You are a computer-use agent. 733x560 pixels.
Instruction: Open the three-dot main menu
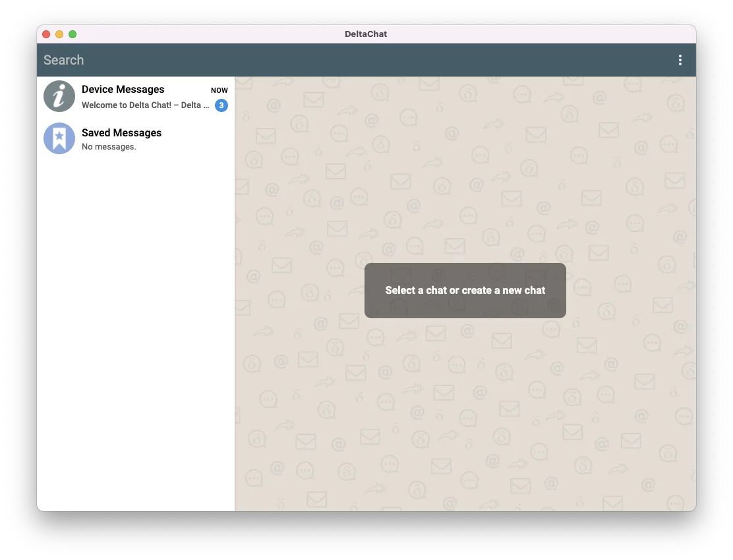coord(680,60)
